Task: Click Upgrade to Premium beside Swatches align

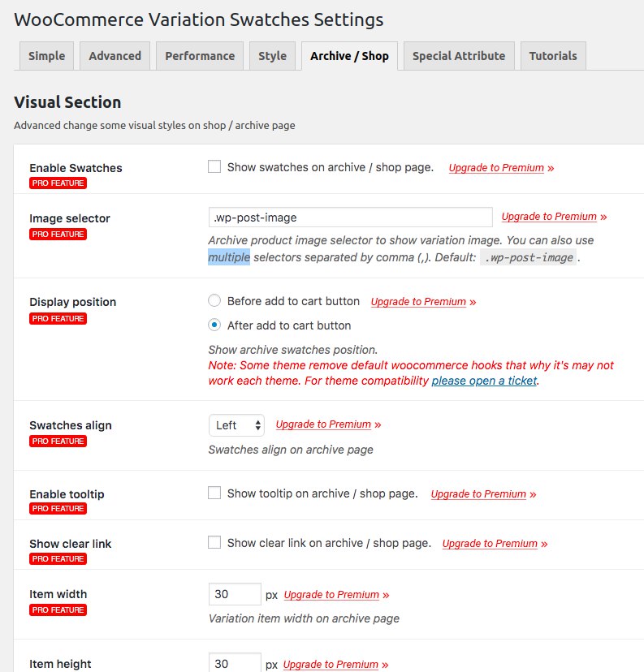Action: pyautogui.click(x=323, y=424)
